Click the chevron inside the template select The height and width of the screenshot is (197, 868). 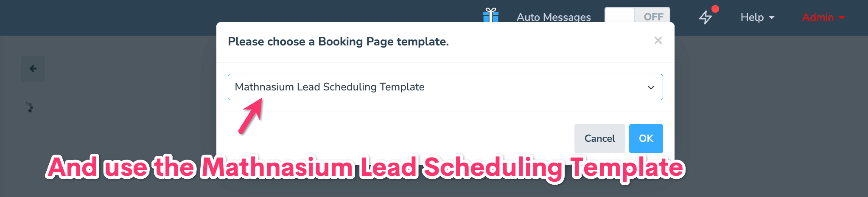click(x=651, y=87)
